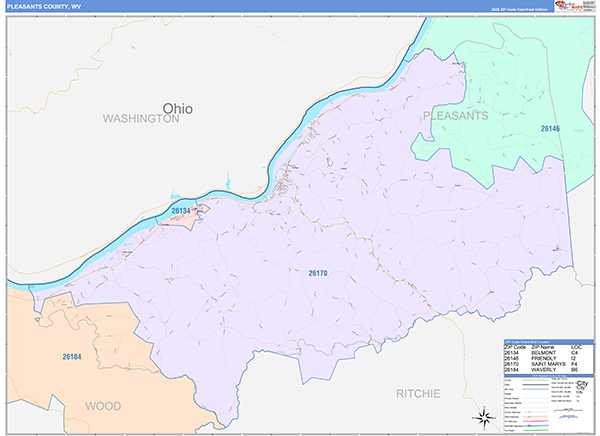Click the 'Ohio' state label
Viewport: 600px width, 436px height.
(178, 109)
